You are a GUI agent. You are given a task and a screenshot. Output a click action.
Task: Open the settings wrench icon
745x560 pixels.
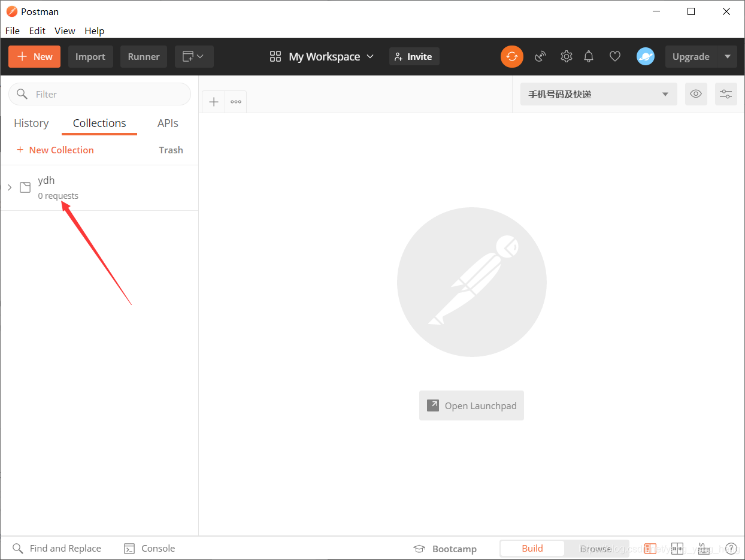point(566,56)
